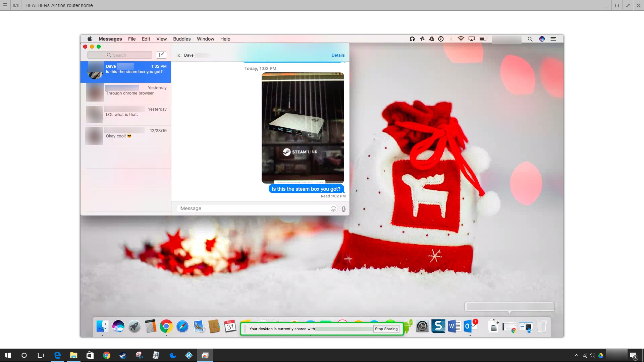
Task: Click the Stop Sharing button
Action: [x=386, y=329]
